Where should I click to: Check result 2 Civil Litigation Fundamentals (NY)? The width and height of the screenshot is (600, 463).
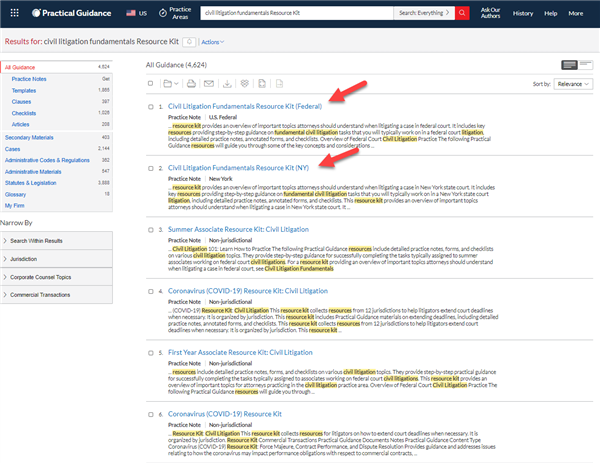coord(151,168)
